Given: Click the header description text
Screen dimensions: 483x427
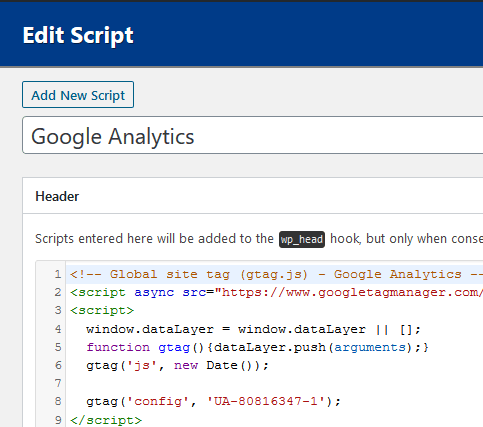Looking at the screenshot, I should click(x=259, y=239).
